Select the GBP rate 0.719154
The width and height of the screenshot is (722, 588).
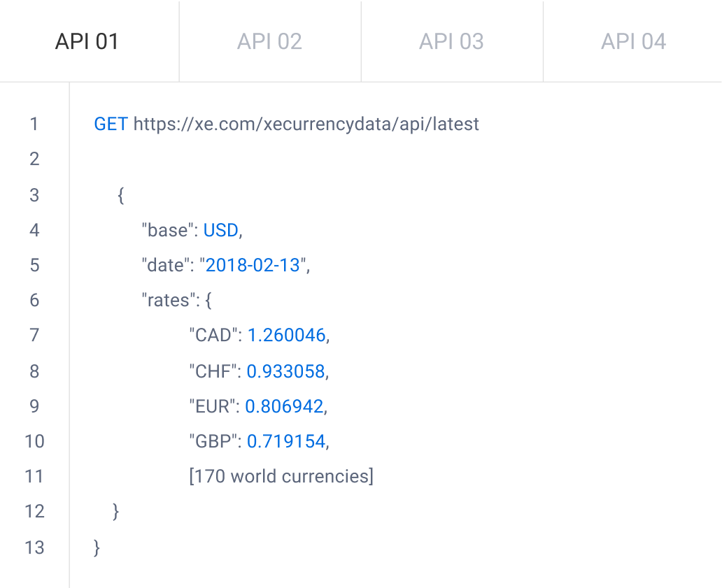tap(287, 442)
